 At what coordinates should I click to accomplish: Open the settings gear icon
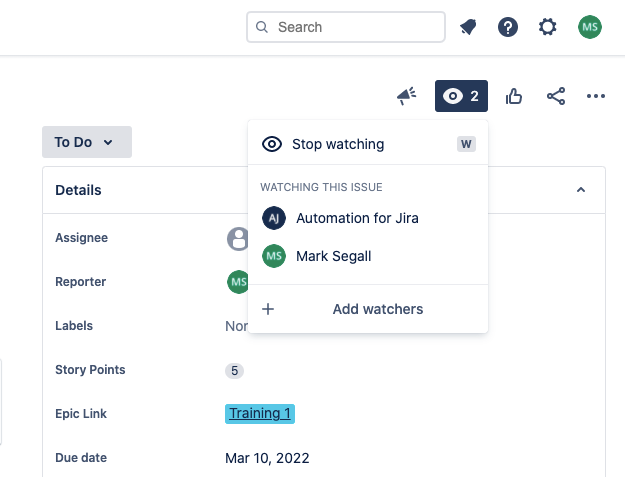coord(548,27)
